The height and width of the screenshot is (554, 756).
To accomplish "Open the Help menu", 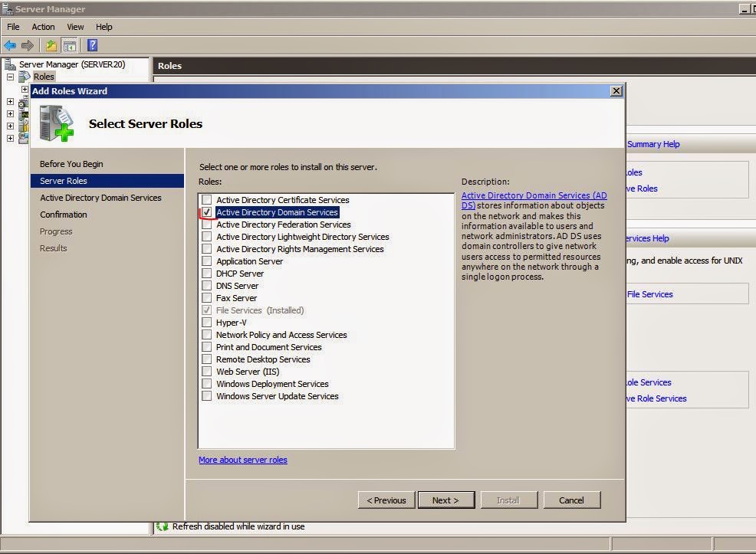I will [104, 27].
